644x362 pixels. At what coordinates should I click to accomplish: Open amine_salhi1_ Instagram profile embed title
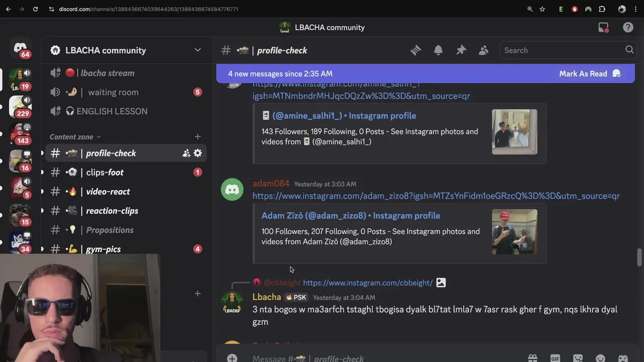pyautogui.click(x=339, y=116)
